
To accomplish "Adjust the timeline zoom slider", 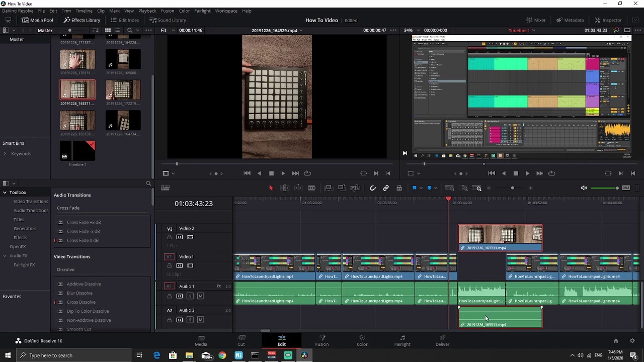I will click(x=512, y=188).
